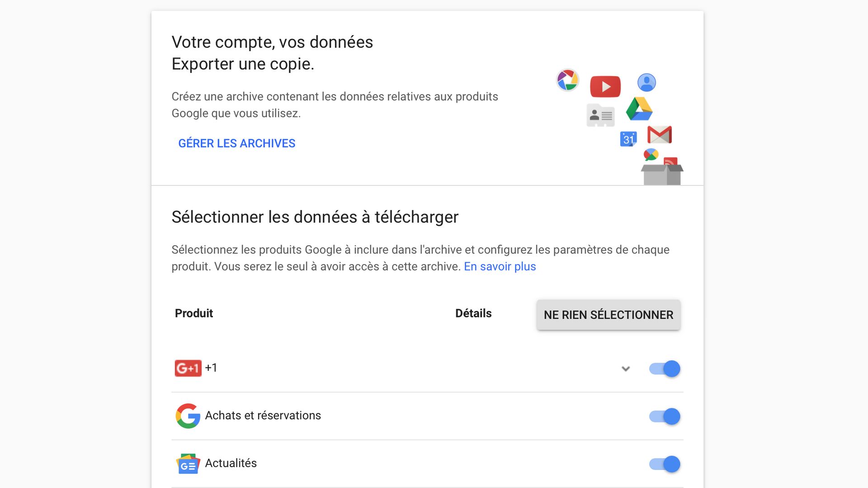Switch off the Actualités toggle
Image resolution: width=868 pixels, height=488 pixels.
[x=665, y=464]
